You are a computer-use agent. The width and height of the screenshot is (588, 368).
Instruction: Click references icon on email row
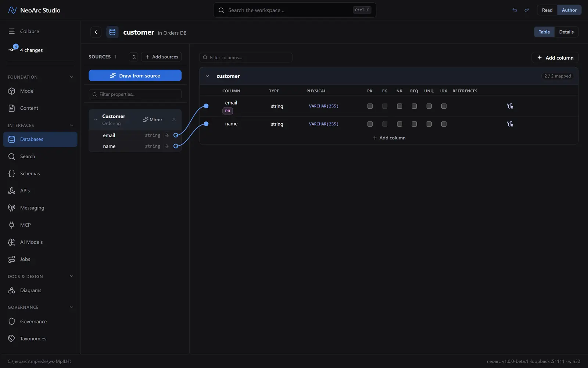(x=510, y=106)
